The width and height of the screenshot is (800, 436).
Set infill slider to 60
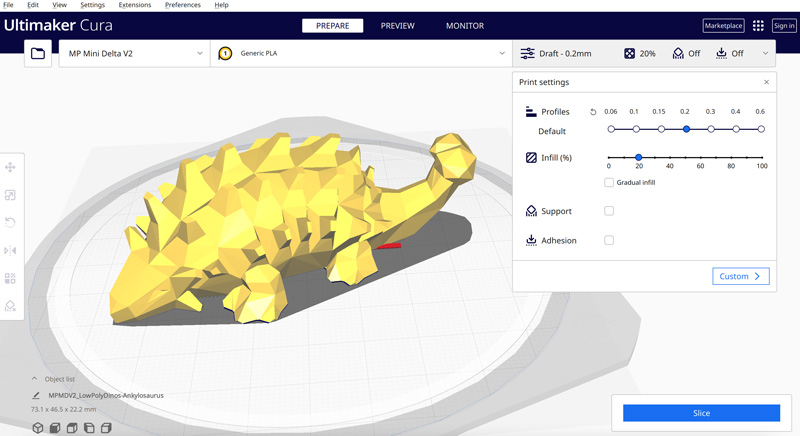pyautogui.click(x=701, y=158)
